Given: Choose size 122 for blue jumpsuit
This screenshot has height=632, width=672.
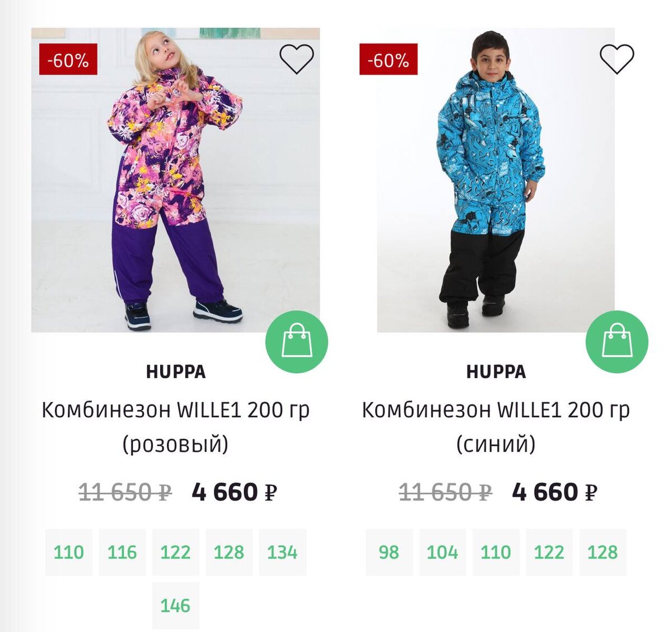Looking at the screenshot, I should [x=549, y=552].
